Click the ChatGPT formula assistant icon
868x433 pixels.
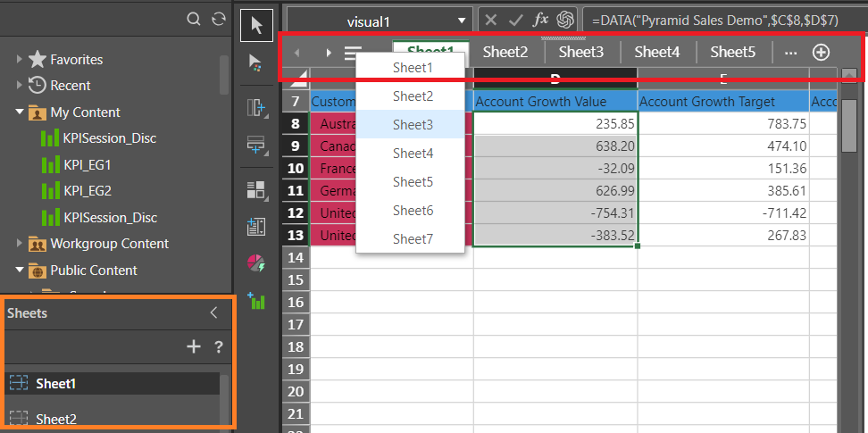[x=564, y=20]
